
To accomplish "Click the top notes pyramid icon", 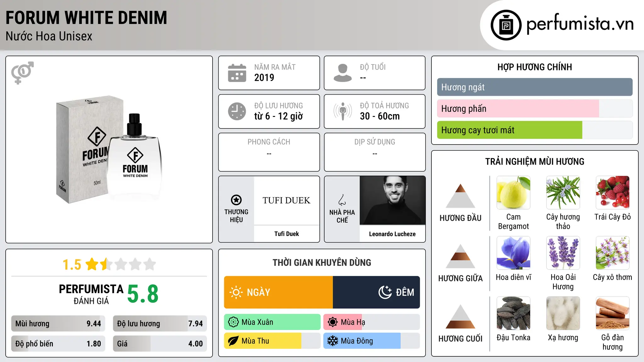I will point(460,196).
